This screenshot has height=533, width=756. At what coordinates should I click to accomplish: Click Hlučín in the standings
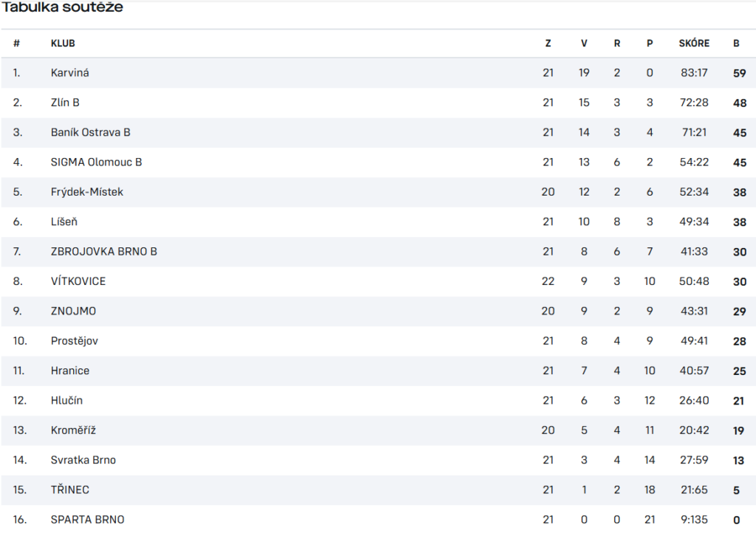click(x=66, y=401)
